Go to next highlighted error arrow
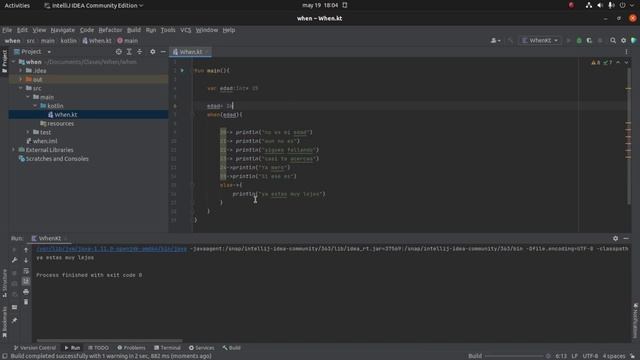This screenshot has width=640, height=360. coord(626,62)
